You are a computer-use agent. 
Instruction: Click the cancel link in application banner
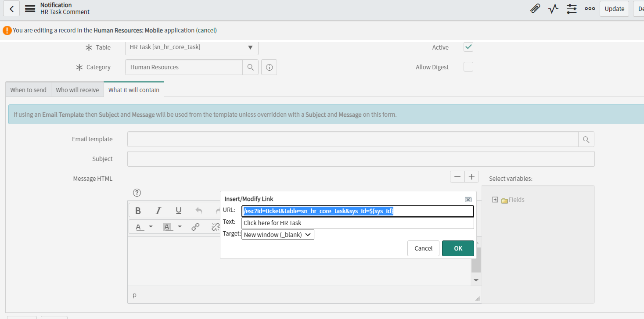206,30
